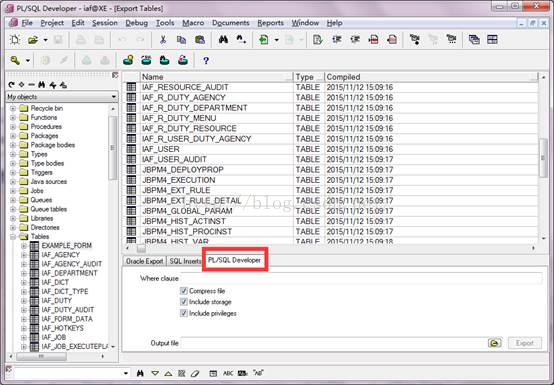Viewport: 554px width, 385px height.
Task: Select IAF_DICT_TYPE in the object tree
Action: coord(65,291)
